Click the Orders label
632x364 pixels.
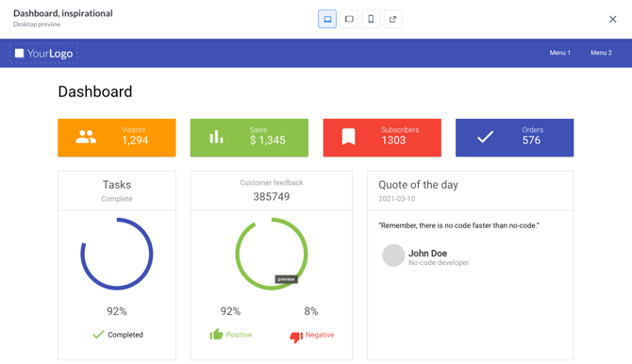click(x=532, y=130)
